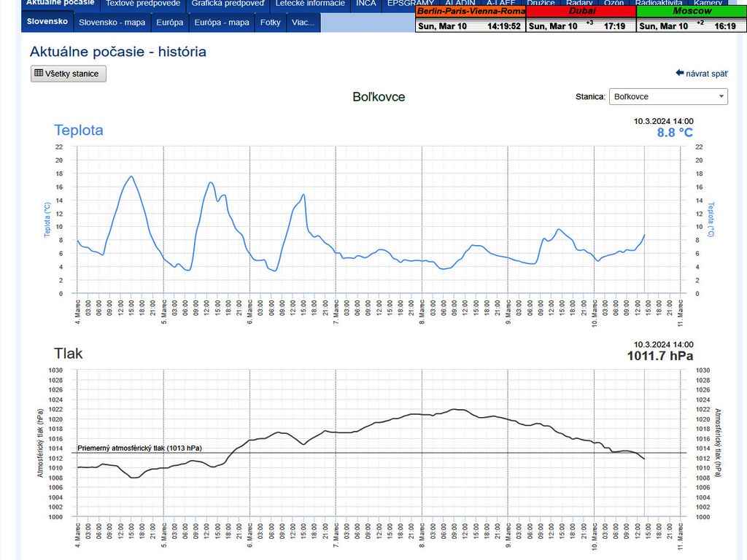747x560 pixels.
Task: Switch to Európa sub-tab
Action: [x=170, y=23]
